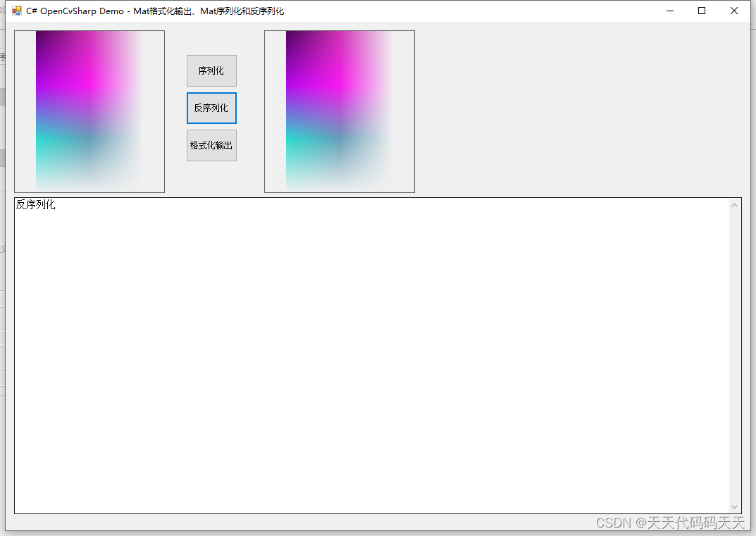756x536 pixels.
Task: Click the scrollbar track of the text output area
Action: [x=735, y=352]
